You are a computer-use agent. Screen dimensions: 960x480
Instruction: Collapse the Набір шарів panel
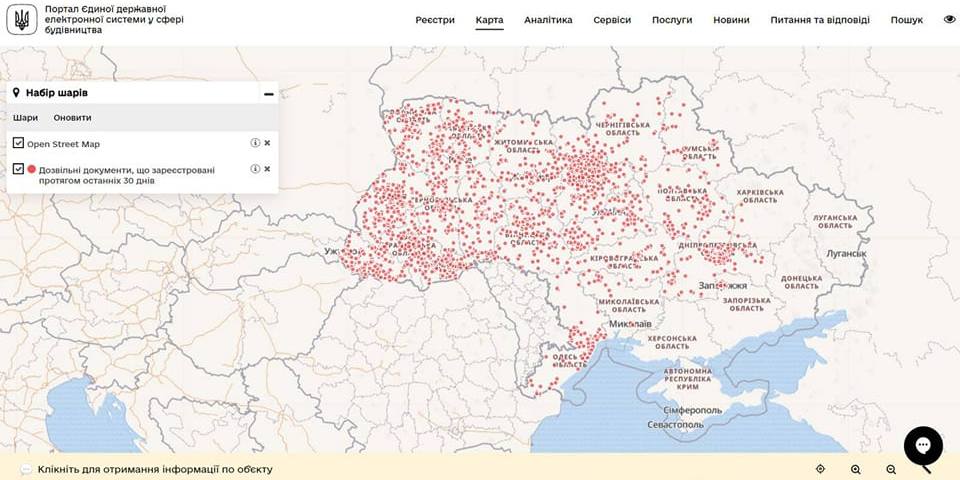click(x=268, y=94)
